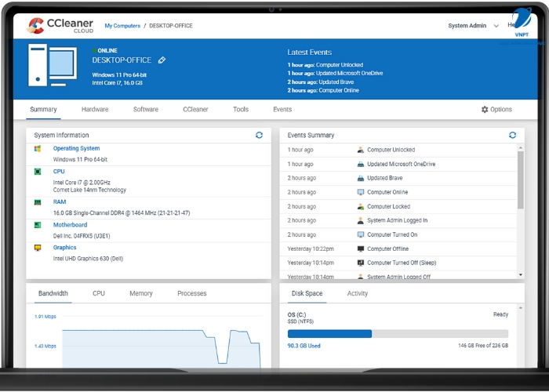
Task: Click the Operating System Windows icon
Action: [x=38, y=148]
